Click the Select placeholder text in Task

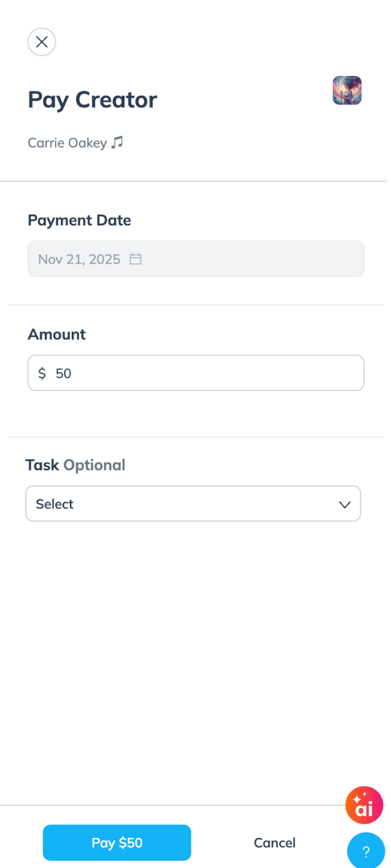(x=55, y=504)
